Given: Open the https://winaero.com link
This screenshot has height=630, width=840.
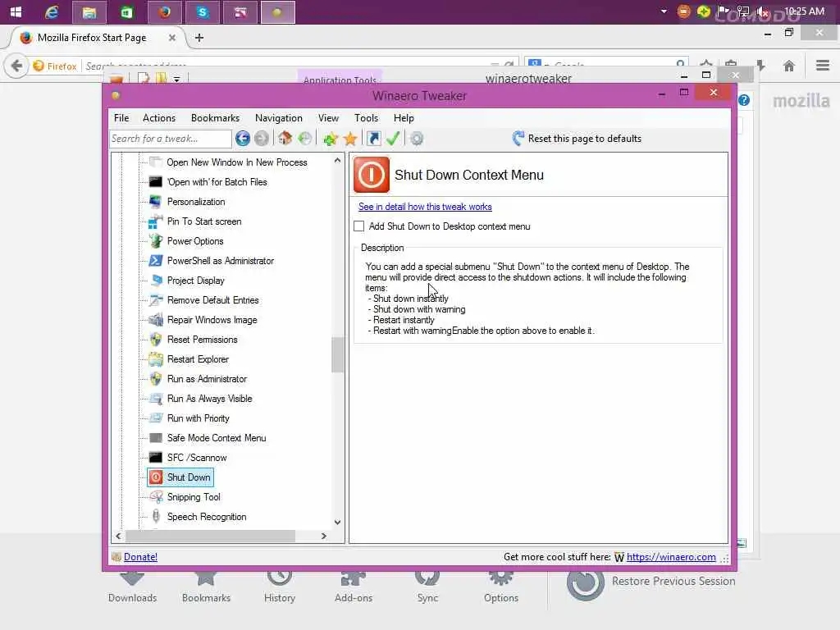Looking at the screenshot, I should (671, 557).
